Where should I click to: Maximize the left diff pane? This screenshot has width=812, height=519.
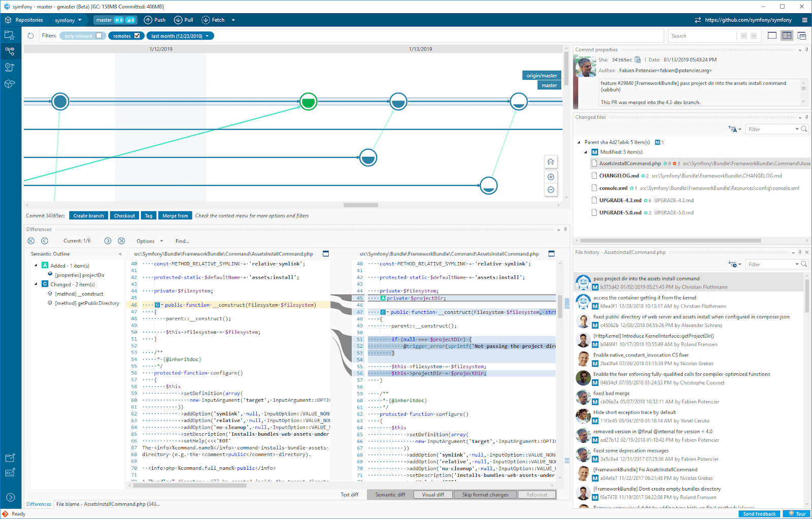[326, 253]
